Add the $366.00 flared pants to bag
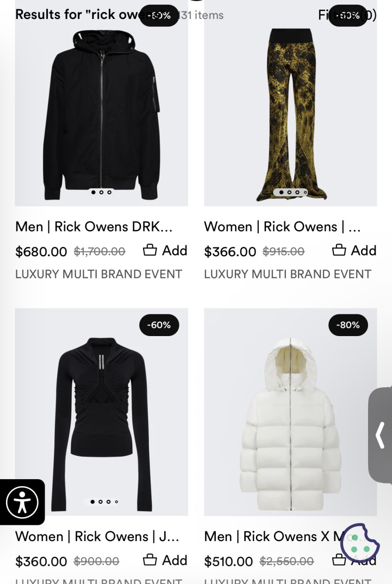The image size is (392, 584). [354, 250]
